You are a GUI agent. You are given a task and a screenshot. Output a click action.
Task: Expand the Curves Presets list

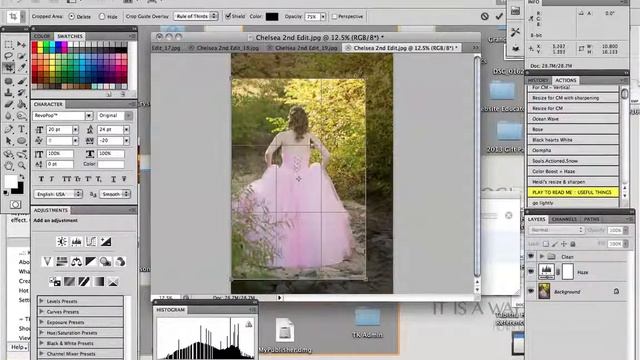pyautogui.click(x=41, y=311)
